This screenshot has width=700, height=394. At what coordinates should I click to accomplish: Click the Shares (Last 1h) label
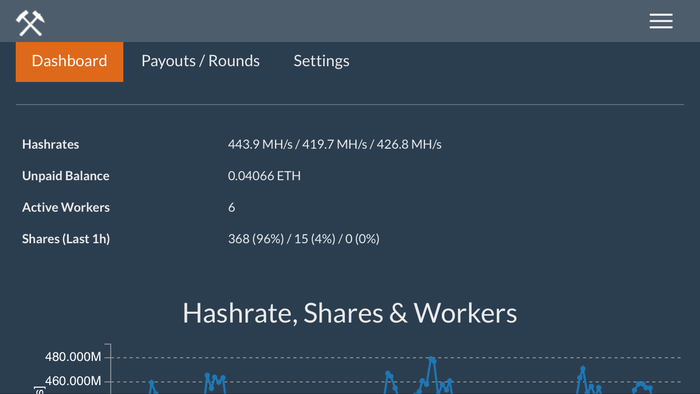tap(66, 239)
